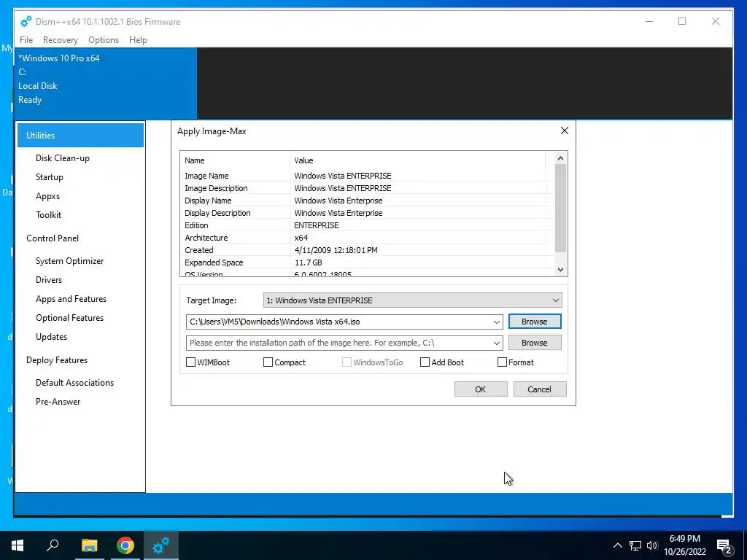This screenshot has width=747, height=560.
Task: Open taskbar search magnifier
Action: [53, 545]
